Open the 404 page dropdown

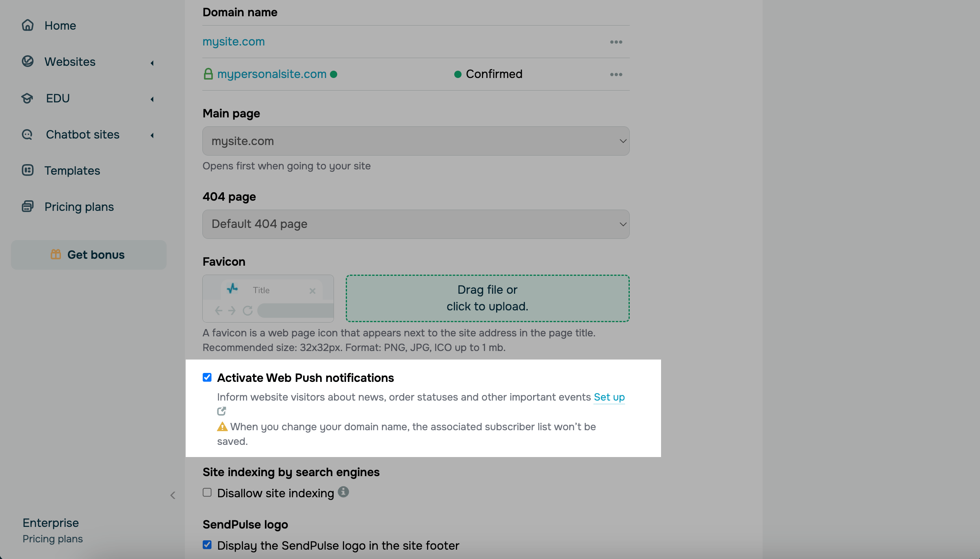[x=416, y=224]
